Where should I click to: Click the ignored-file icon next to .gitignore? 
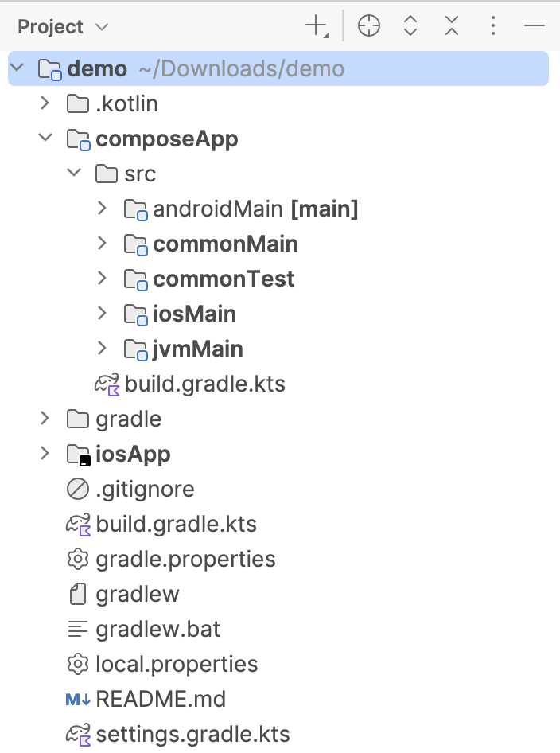click(x=78, y=489)
